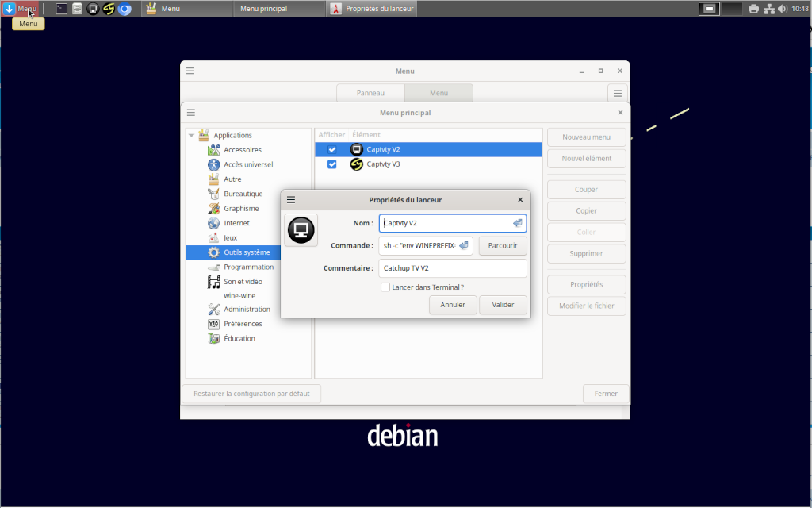Select the Programmation category
812x508 pixels.
click(248, 267)
